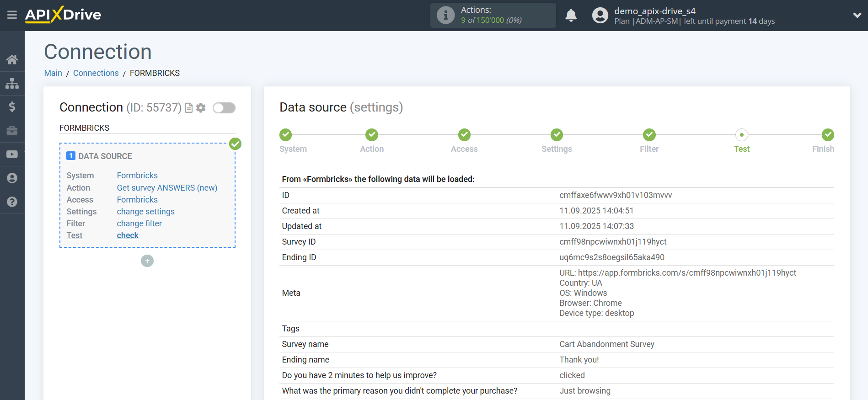Open the Formbricks system link
868x400 pixels.
tap(137, 176)
